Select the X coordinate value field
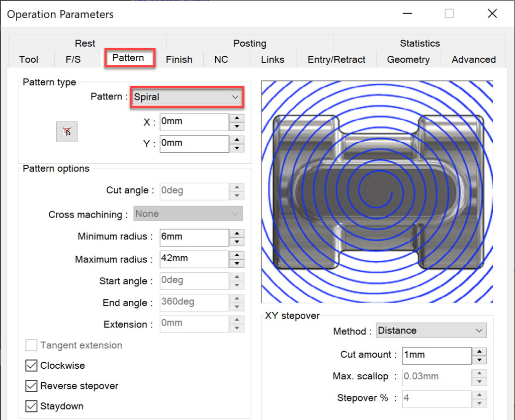 coord(194,122)
